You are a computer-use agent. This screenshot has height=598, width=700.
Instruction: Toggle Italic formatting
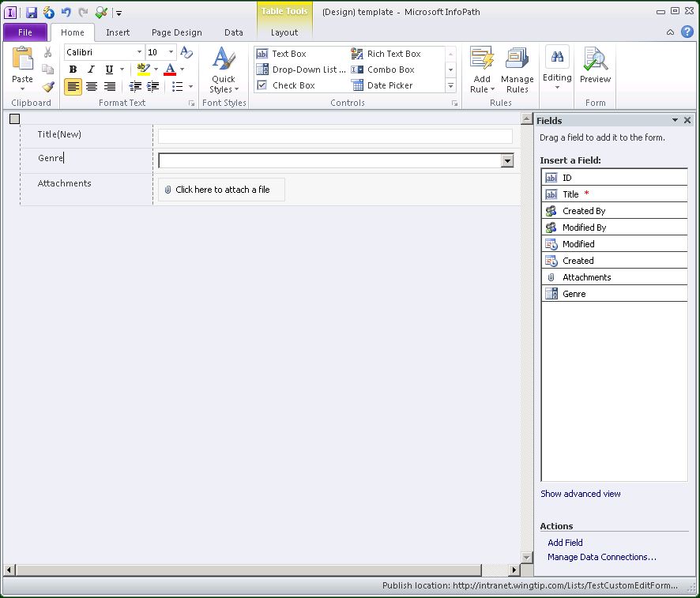click(x=92, y=70)
